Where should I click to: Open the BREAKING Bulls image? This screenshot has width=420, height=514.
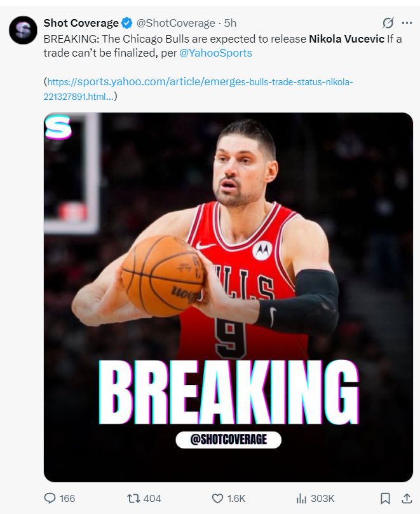228,297
